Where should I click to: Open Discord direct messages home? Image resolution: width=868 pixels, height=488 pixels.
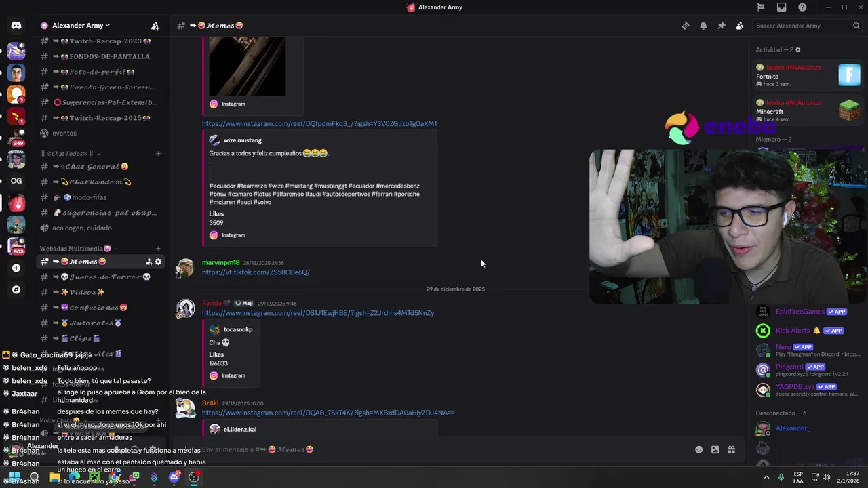tap(16, 26)
